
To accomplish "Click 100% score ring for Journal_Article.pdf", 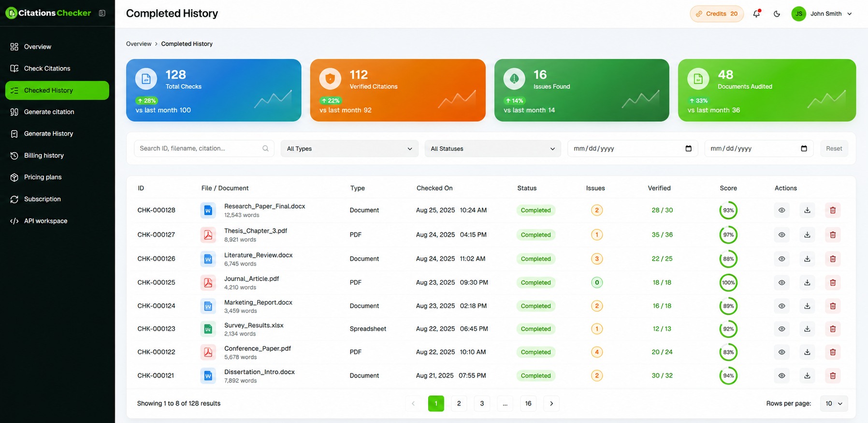I will [728, 282].
